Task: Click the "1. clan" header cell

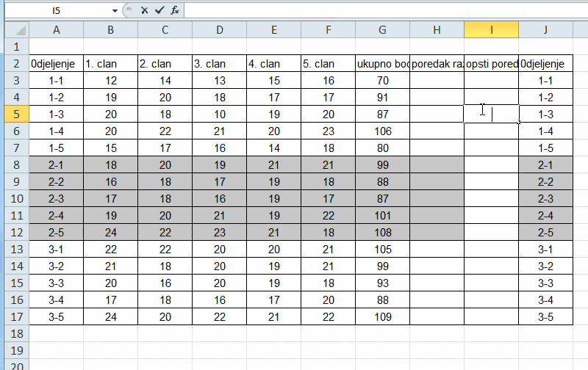Action: click(x=110, y=64)
